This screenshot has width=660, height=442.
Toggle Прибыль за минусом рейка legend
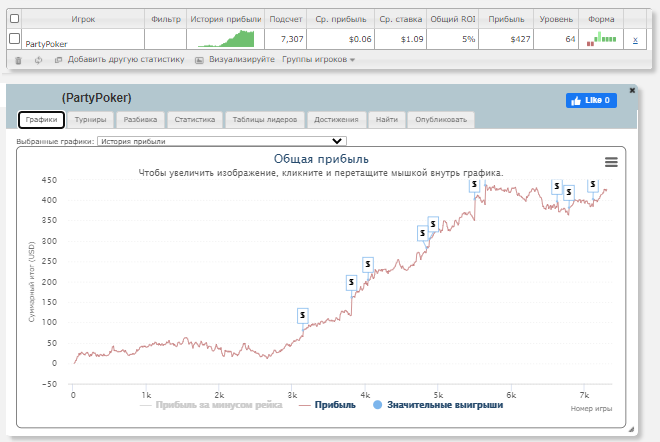[211, 405]
